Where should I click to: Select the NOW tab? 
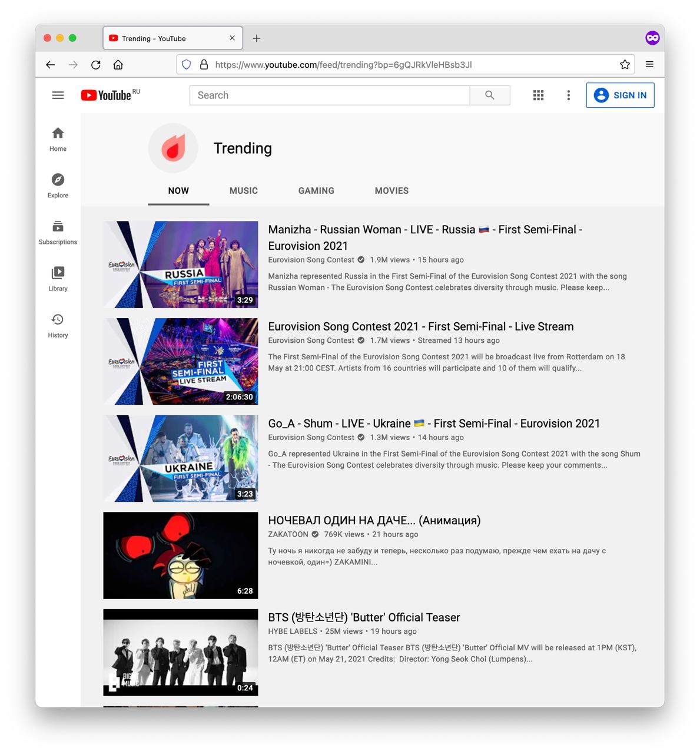click(x=178, y=191)
